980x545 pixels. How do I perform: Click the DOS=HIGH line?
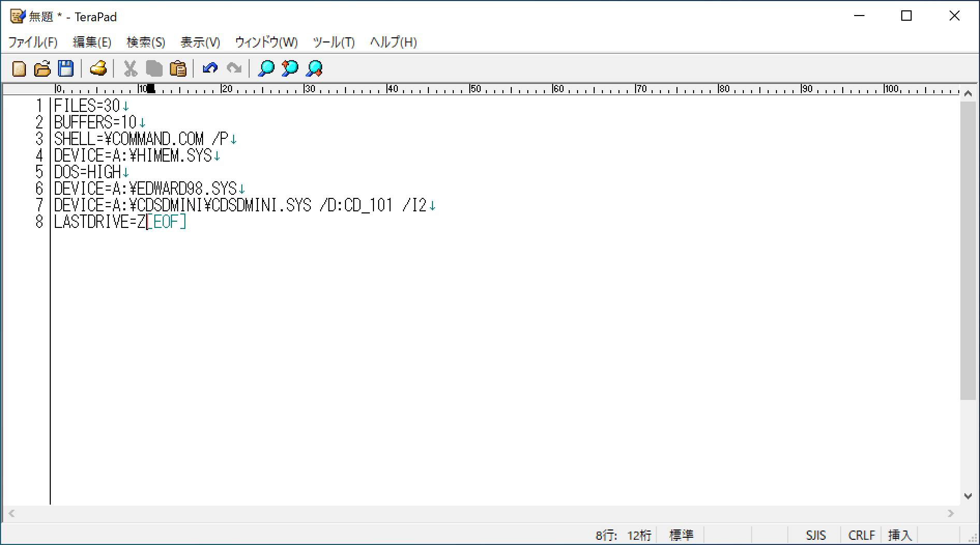point(87,172)
